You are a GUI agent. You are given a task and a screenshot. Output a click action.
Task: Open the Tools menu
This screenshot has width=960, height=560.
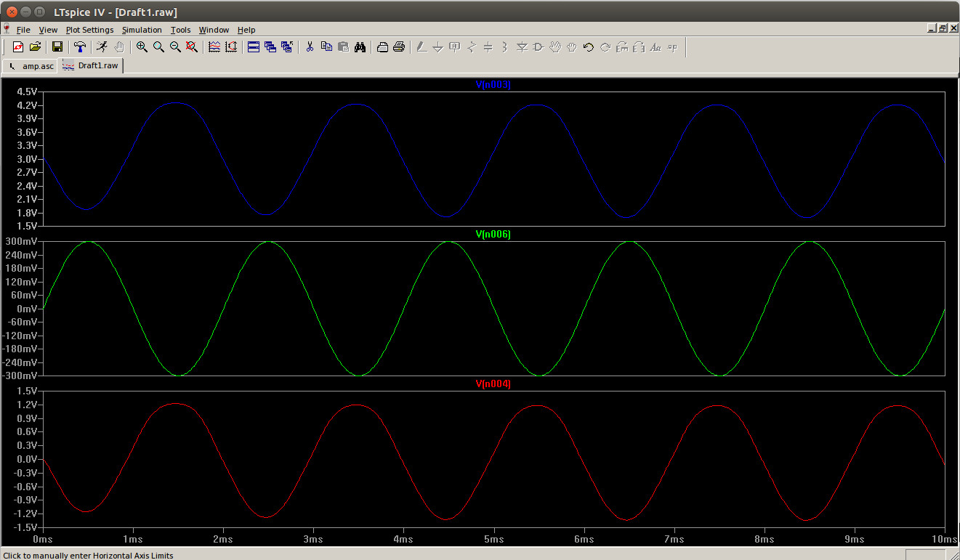point(180,30)
